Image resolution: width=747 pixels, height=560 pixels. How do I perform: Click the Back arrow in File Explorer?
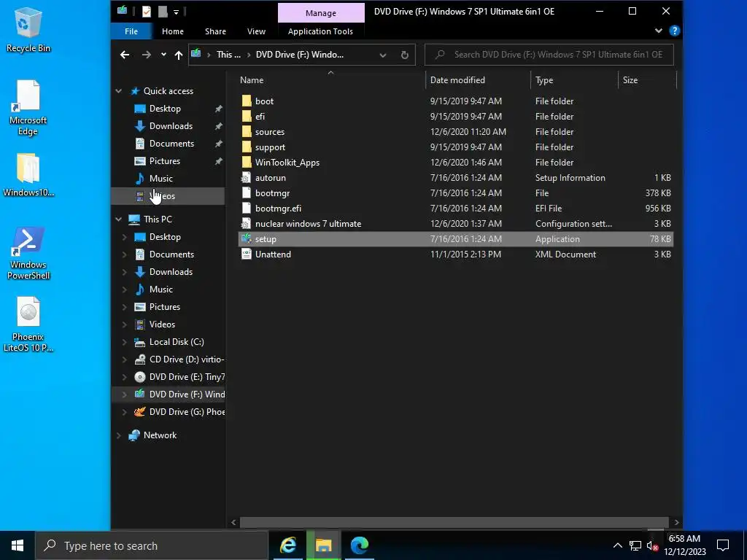point(125,55)
